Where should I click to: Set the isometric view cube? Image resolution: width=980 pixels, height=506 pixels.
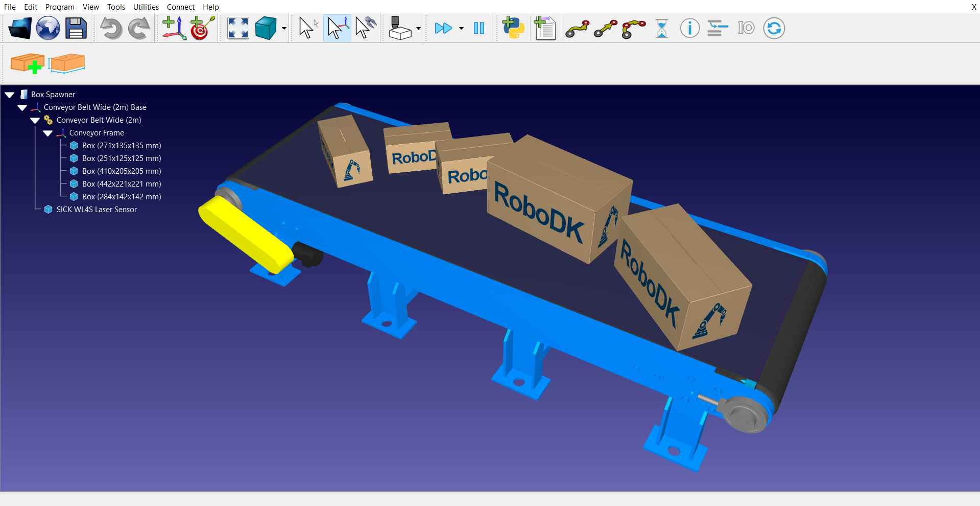pos(266,28)
